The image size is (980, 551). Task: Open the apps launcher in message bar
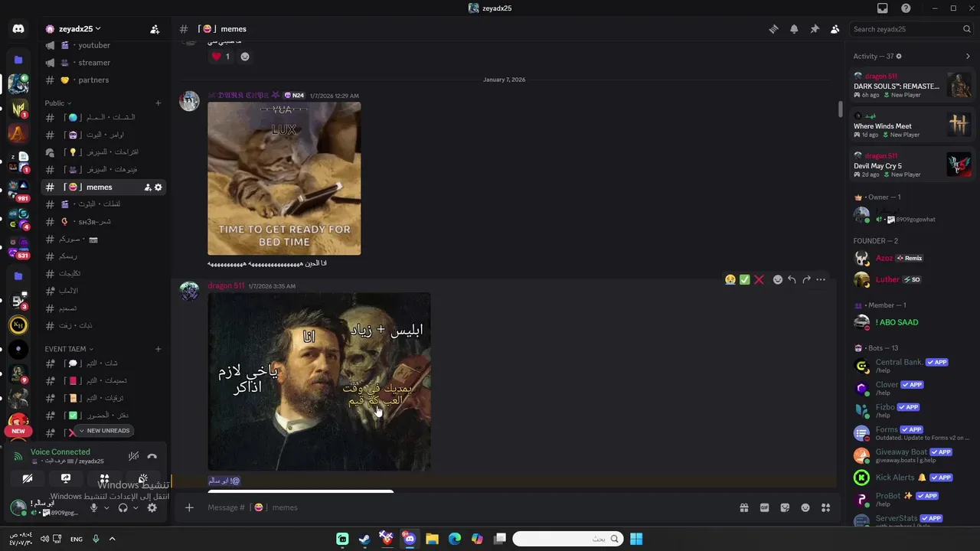coord(825,507)
